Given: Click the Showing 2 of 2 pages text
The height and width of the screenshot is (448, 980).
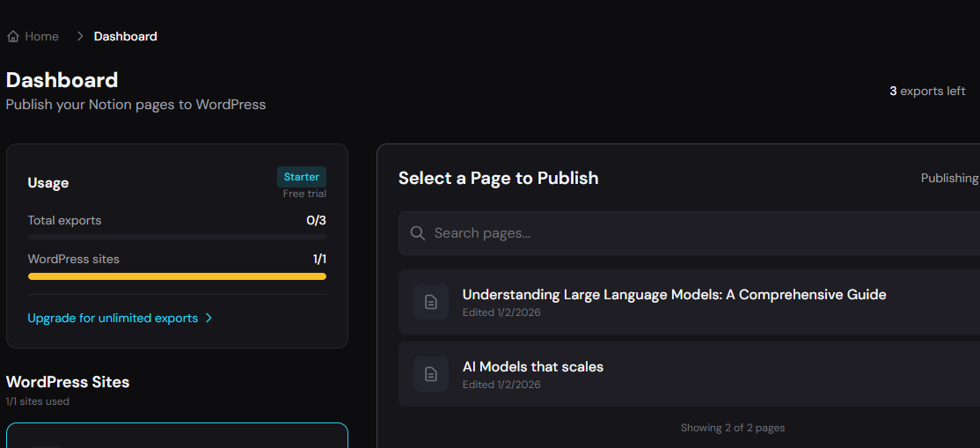Looking at the screenshot, I should [733, 428].
